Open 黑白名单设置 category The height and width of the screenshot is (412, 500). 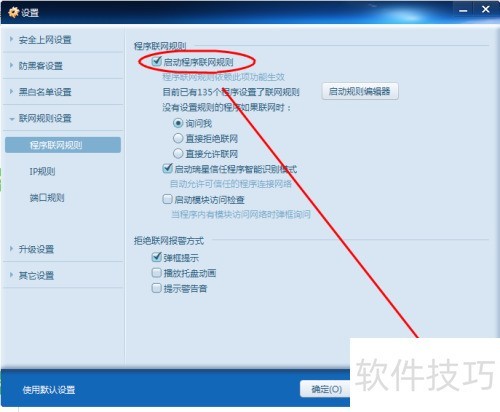point(45,92)
